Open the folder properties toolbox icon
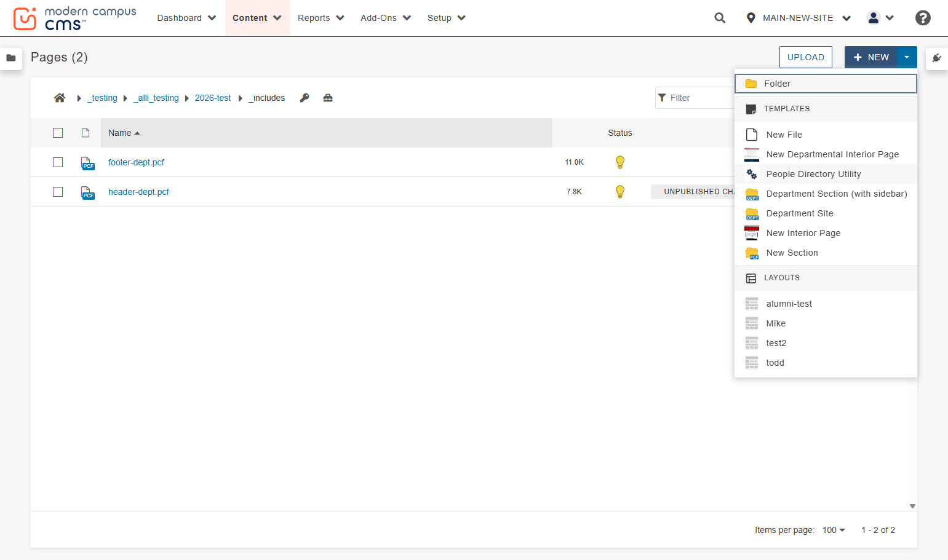This screenshot has width=948, height=560. [x=328, y=98]
